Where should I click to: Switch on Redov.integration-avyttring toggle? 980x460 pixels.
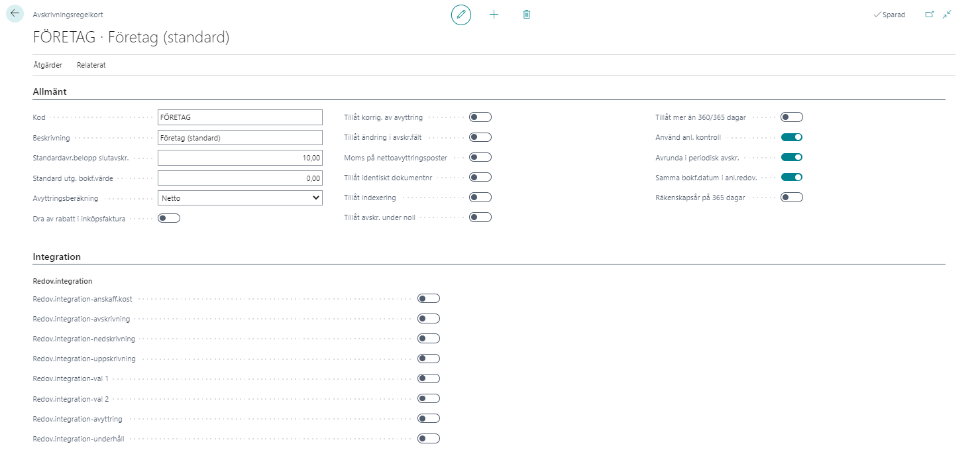pyautogui.click(x=429, y=418)
